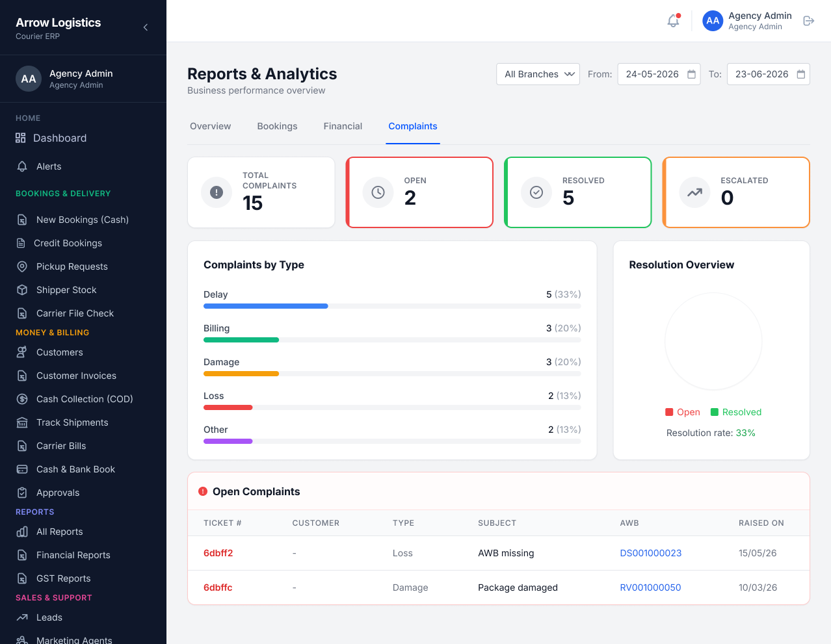Click the Shipper Stock box icon

click(x=22, y=290)
